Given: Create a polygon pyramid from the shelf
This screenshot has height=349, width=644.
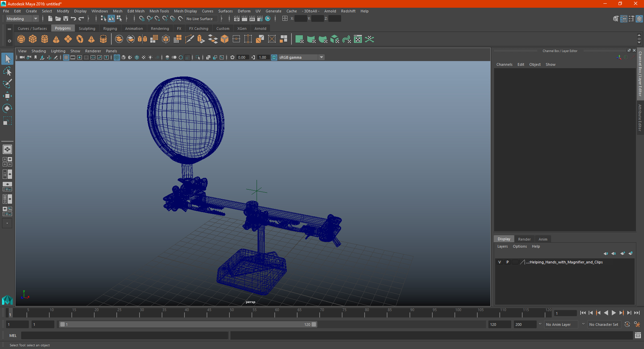Looking at the screenshot, I should (92, 39).
